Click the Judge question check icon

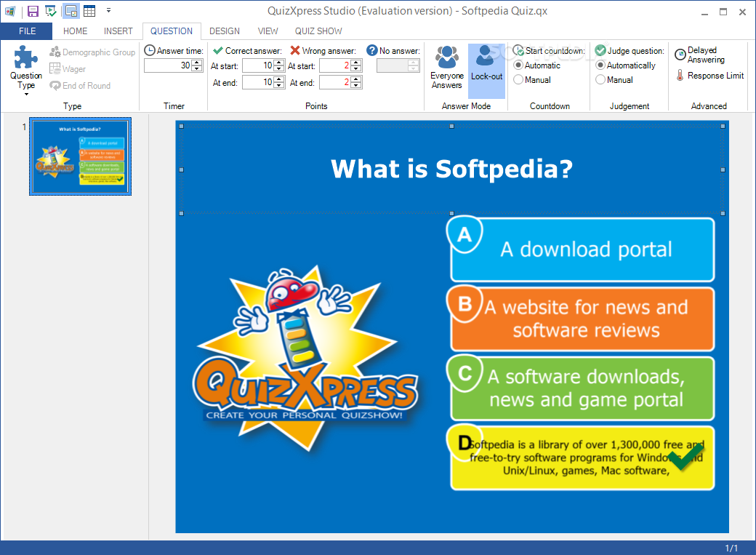coord(600,50)
